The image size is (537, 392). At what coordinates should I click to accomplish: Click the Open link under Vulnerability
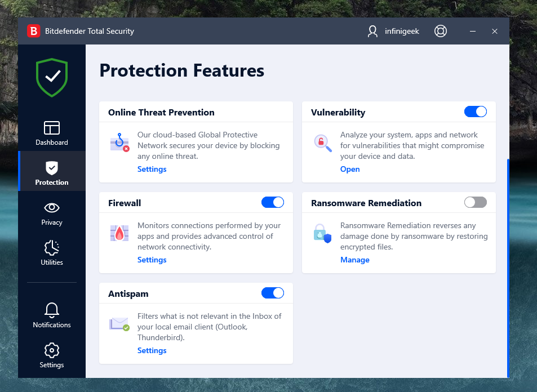pos(350,169)
